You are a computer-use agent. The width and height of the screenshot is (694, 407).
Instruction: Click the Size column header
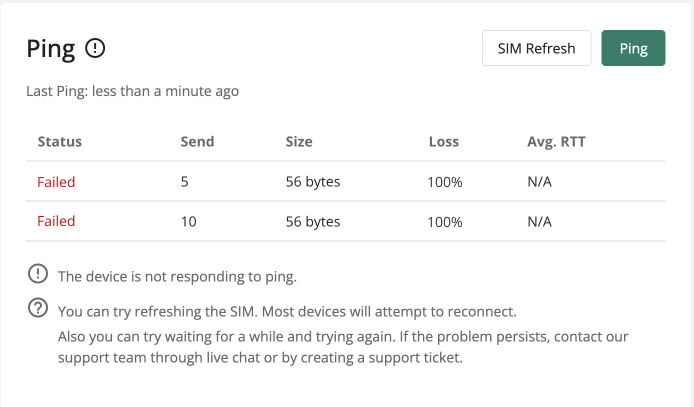point(300,141)
